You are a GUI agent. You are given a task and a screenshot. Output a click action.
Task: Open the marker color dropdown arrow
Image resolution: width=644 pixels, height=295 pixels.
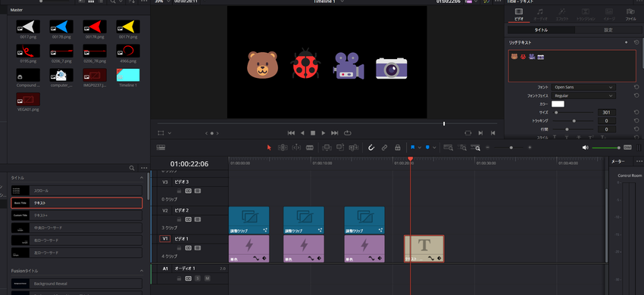point(435,147)
